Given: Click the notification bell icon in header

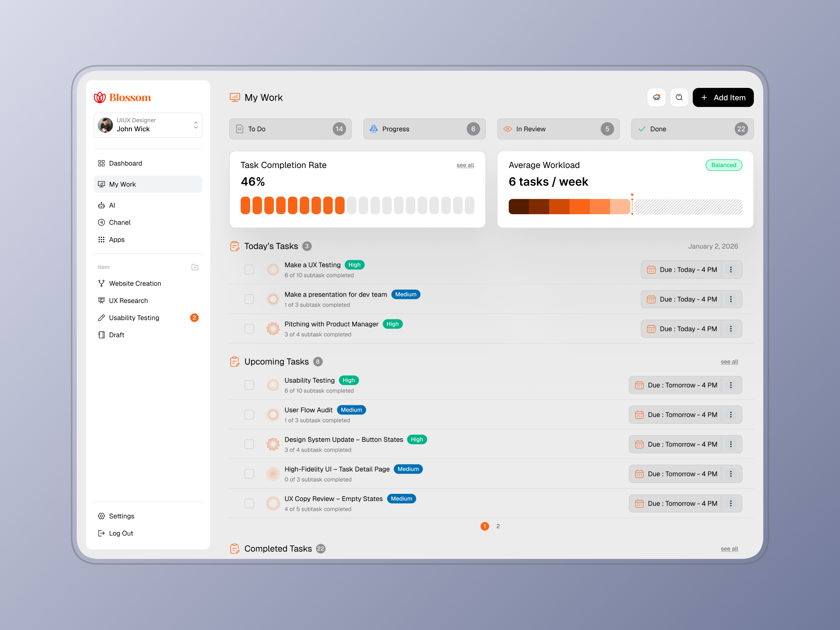Looking at the screenshot, I should tap(656, 97).
